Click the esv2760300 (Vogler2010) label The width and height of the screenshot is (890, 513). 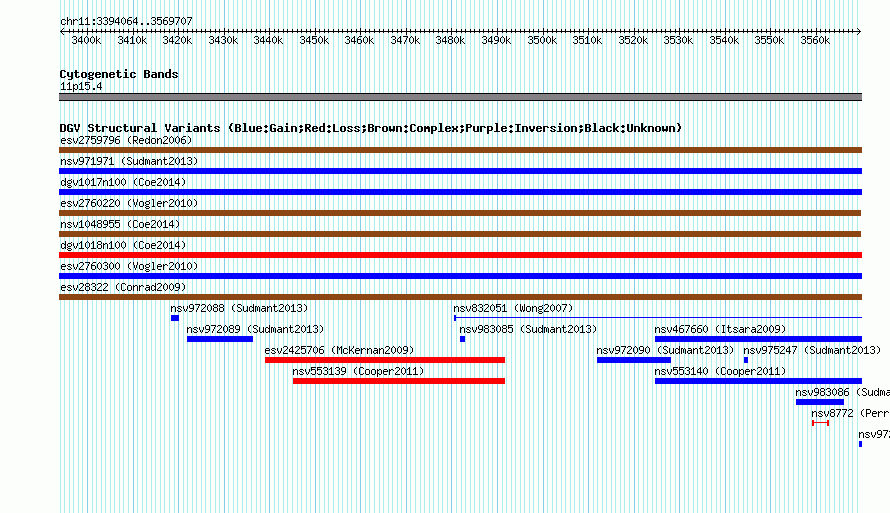tap(129, 266)
